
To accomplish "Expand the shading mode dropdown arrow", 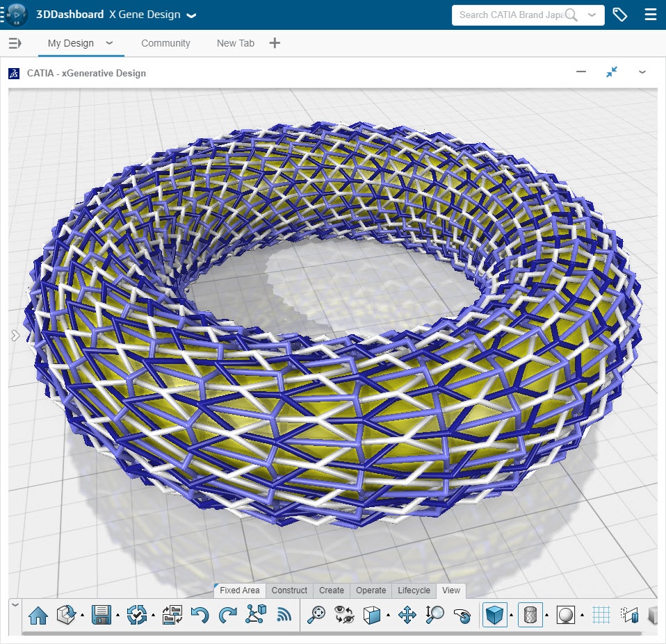I will click(x=512, y=615).
